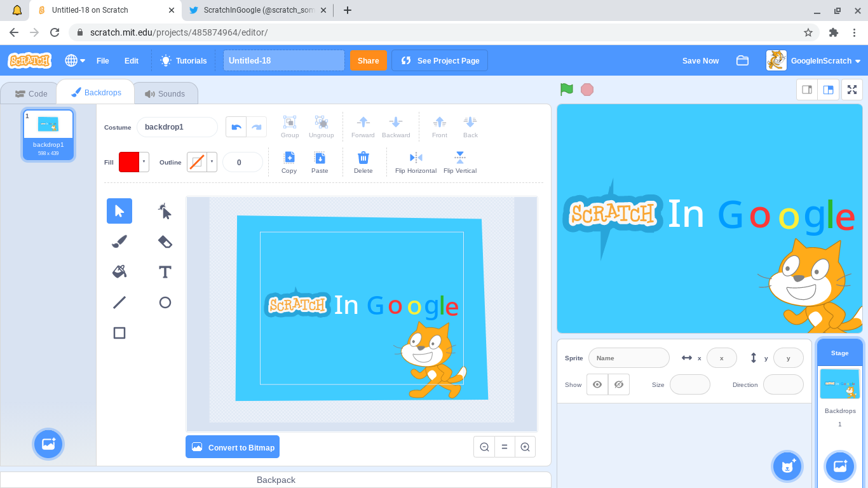This screenshot has width=868, height=488.
Task: Open the Outline color dropdown
Action: click(x=212, y=162)
